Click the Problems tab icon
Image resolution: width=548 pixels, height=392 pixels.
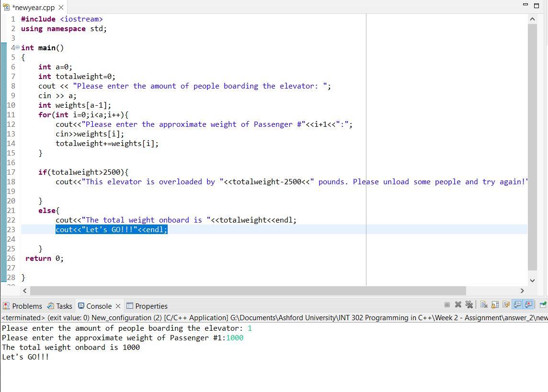point(6,306)
